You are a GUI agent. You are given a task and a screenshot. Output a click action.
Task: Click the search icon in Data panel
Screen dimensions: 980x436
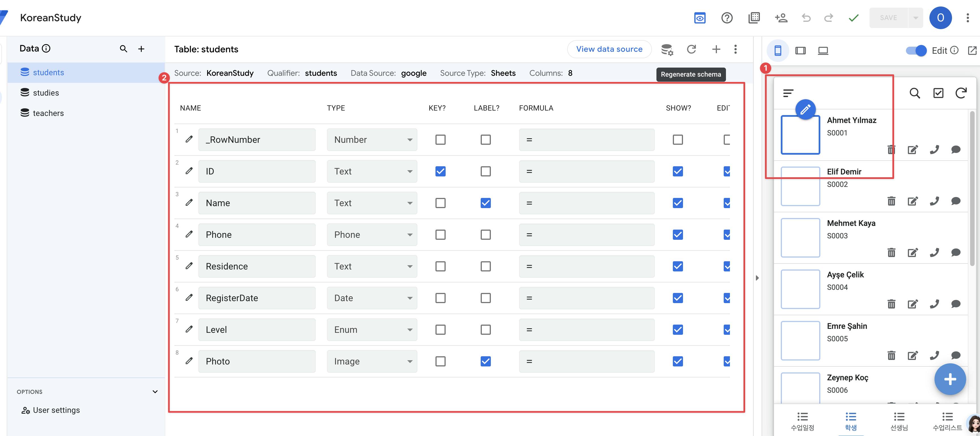click(x=123, y=49)
